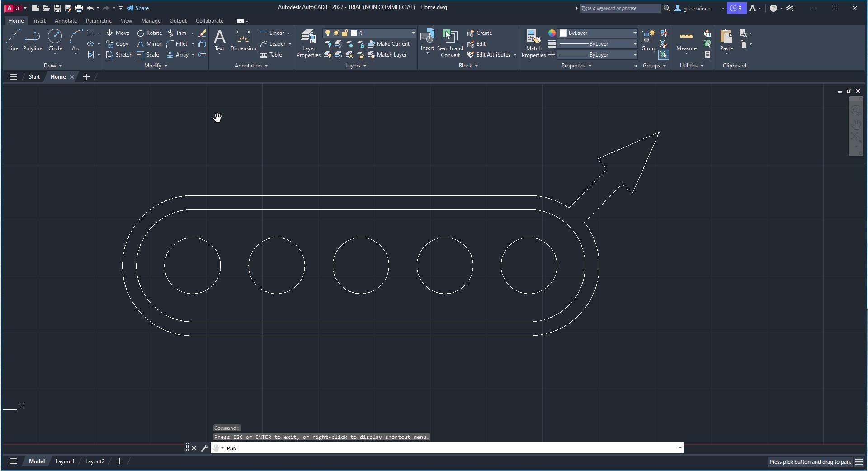Switch to the Layout1 tab

tap(65, 461)
